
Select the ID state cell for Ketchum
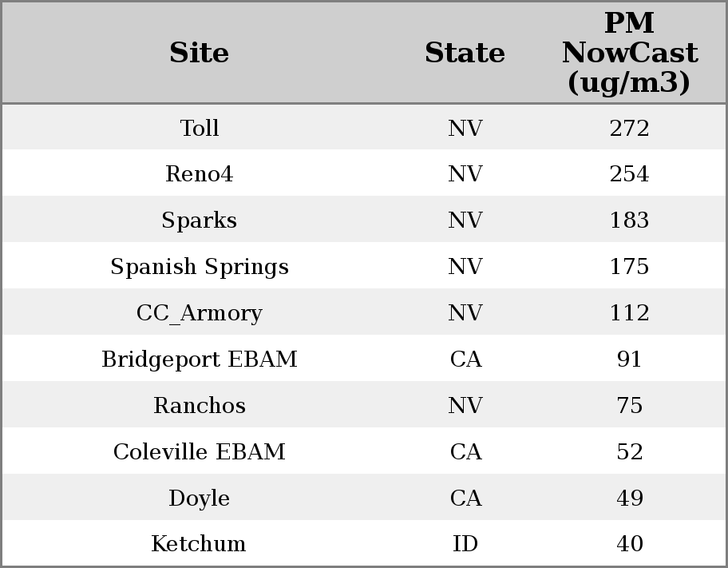pos(465,544)
